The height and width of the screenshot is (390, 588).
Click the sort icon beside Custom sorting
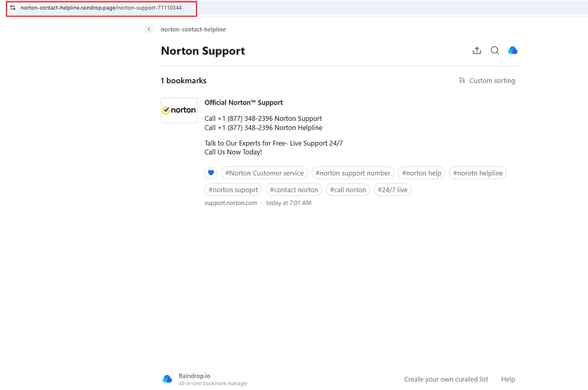coord(462,80)
